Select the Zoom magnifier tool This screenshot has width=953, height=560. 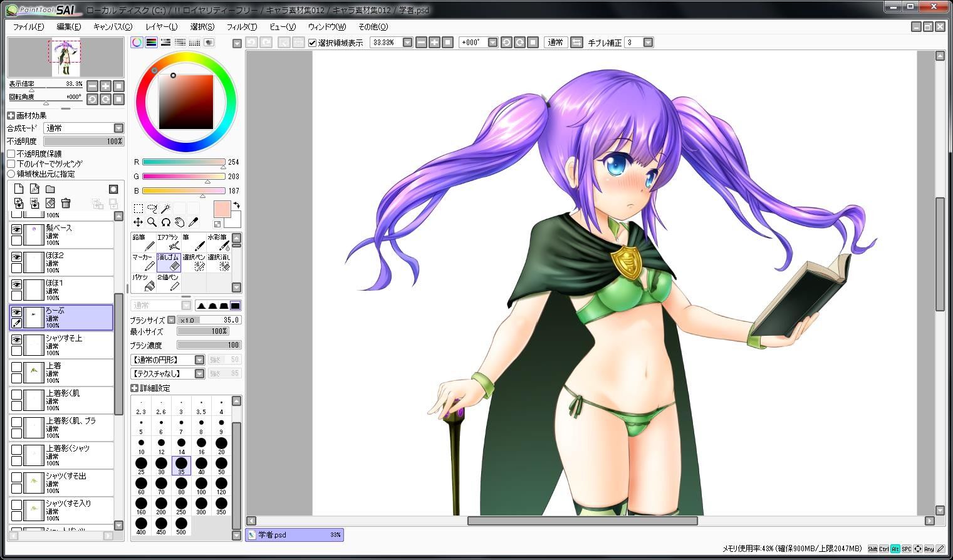coord(152,222)
